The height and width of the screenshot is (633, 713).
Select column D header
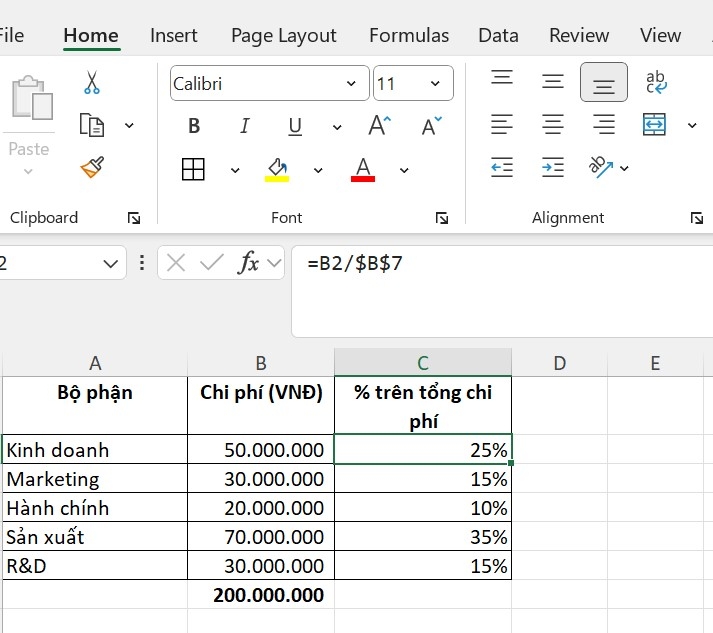point(560,363)
